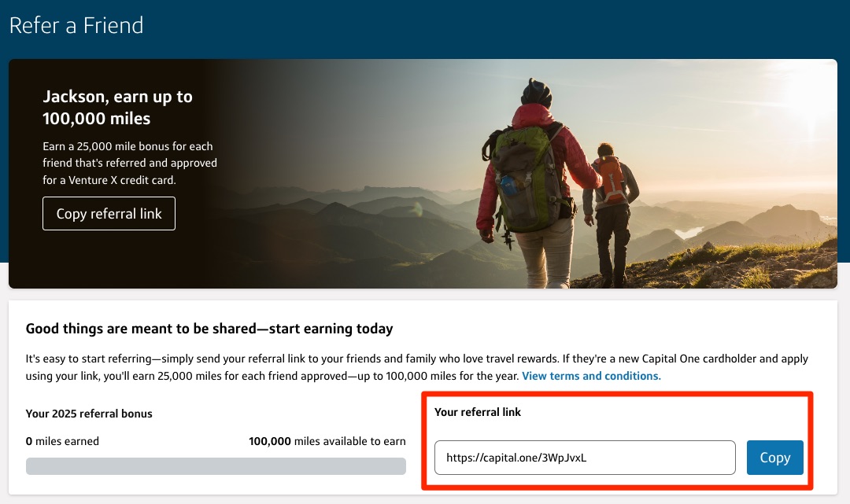Click the Your 2025 referral bonus label

click(89, 413)
